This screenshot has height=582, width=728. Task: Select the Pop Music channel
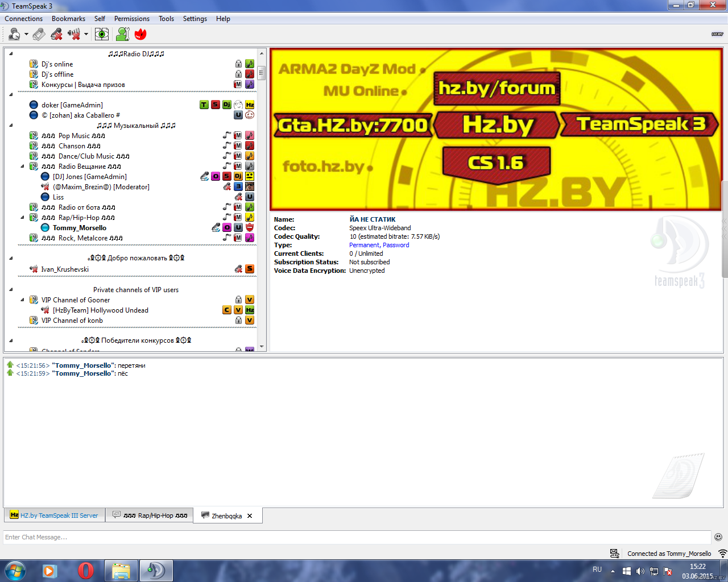click(x=73, y=136)
